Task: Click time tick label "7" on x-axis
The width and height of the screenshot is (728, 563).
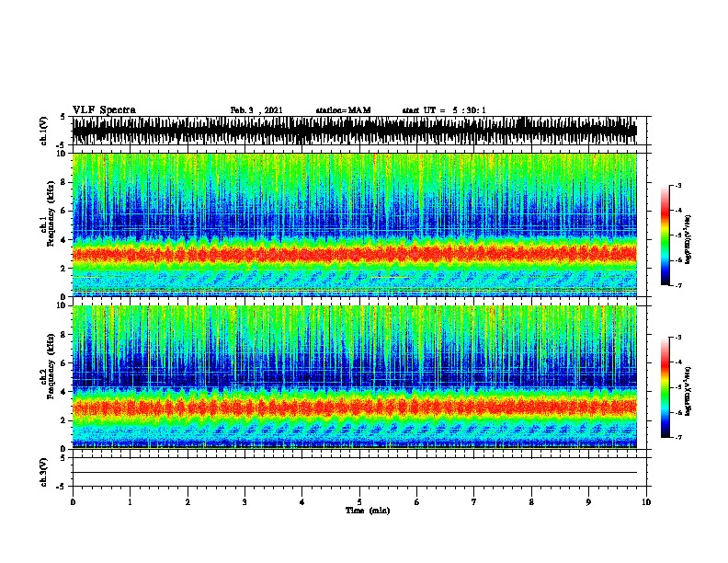Action: pos(474,502)
